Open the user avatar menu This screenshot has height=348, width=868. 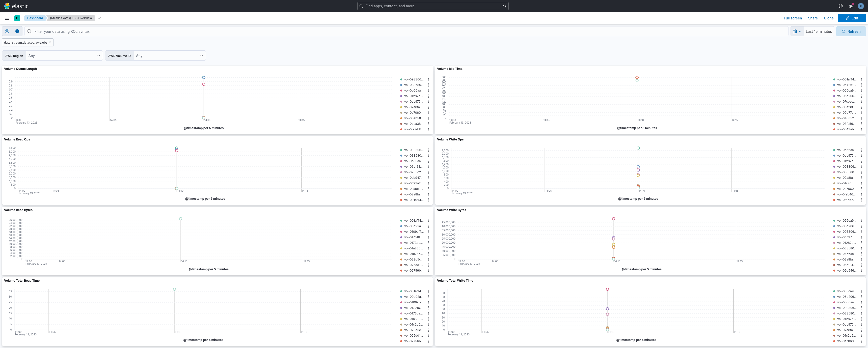861,6
